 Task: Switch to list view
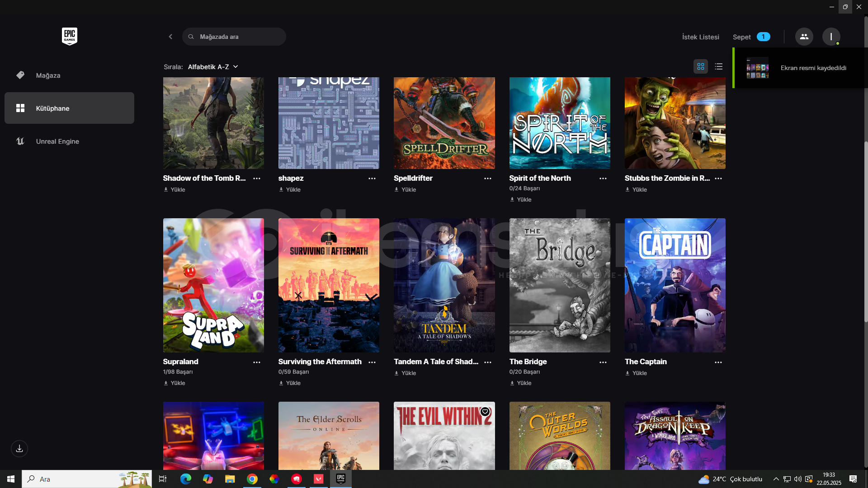tap(719, 66)
